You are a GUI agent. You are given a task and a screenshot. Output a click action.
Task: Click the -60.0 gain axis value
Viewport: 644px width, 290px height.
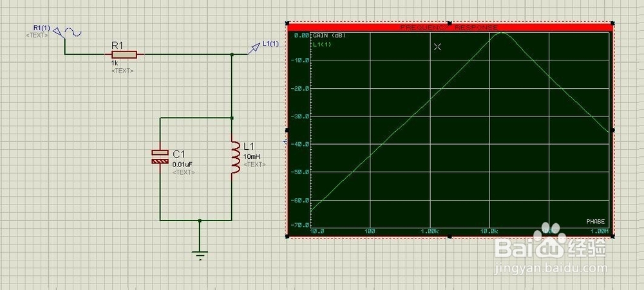(299, 200)
